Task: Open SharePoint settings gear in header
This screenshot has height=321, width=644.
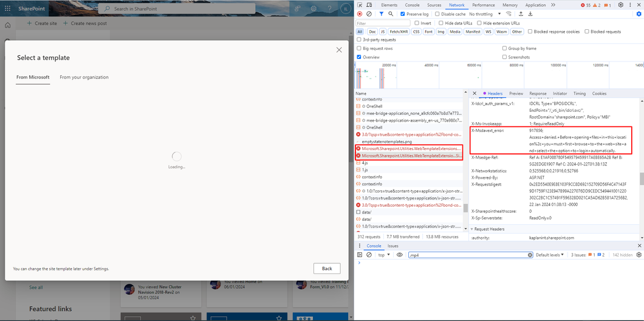Action: [x=313, y=9]
